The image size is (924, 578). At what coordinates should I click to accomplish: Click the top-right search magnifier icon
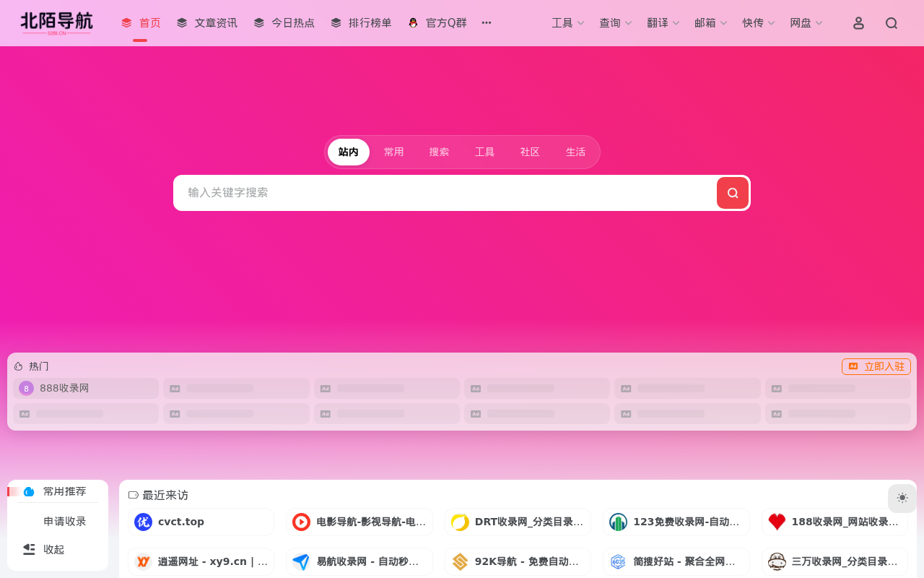891,22
